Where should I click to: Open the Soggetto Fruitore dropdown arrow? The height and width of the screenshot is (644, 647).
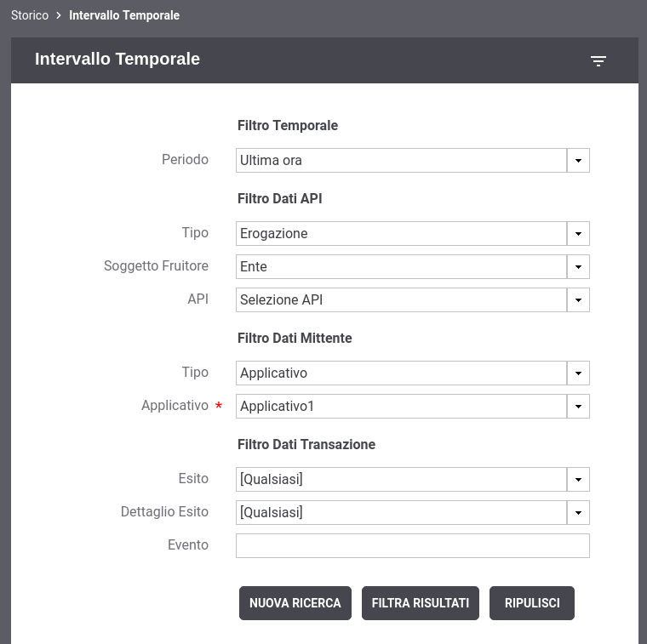[x=579, y=267]
